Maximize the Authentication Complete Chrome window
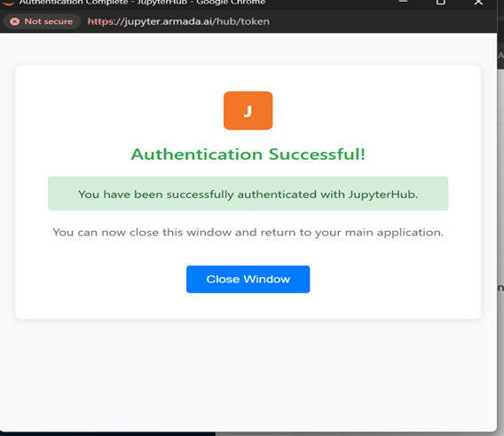504x436 pixels. 441,2
